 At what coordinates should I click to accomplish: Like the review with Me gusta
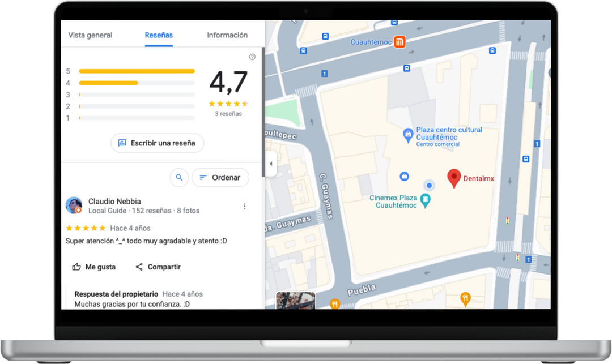[93, 267]
